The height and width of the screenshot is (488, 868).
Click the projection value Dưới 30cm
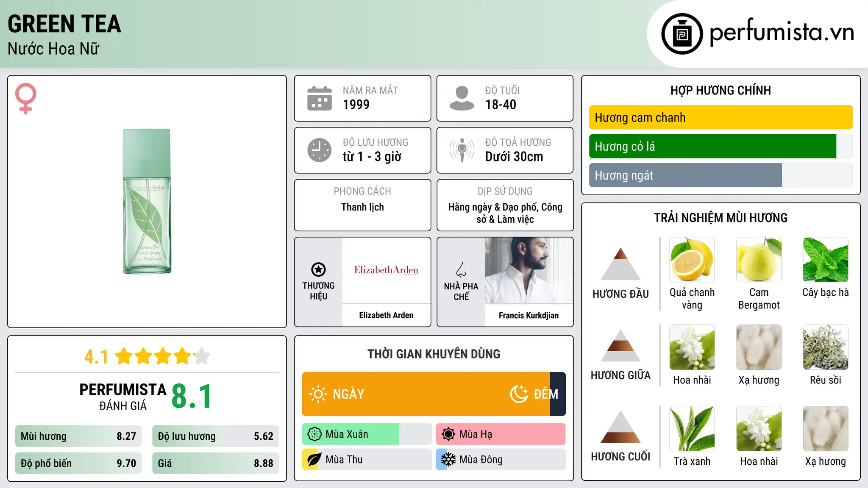point(514,157)
